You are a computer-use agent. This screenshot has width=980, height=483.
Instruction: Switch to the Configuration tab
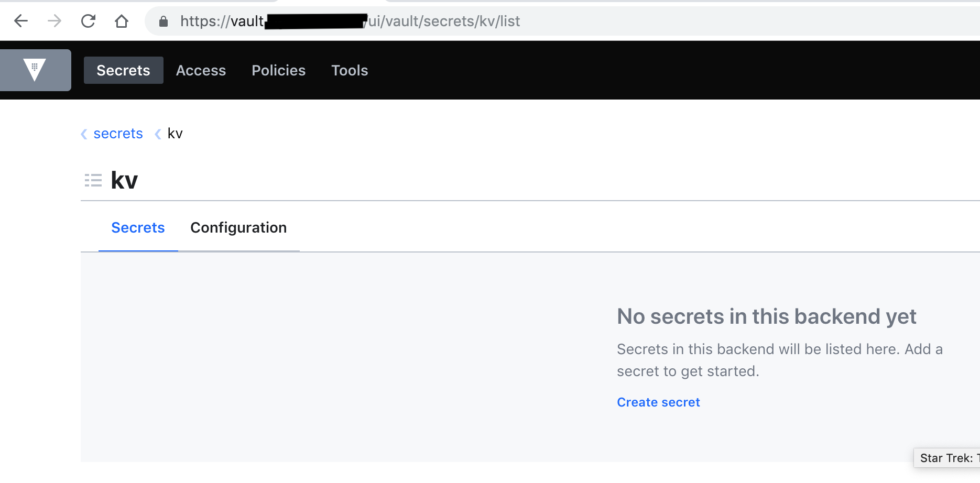pyautogui.click(x=238, y=227)
